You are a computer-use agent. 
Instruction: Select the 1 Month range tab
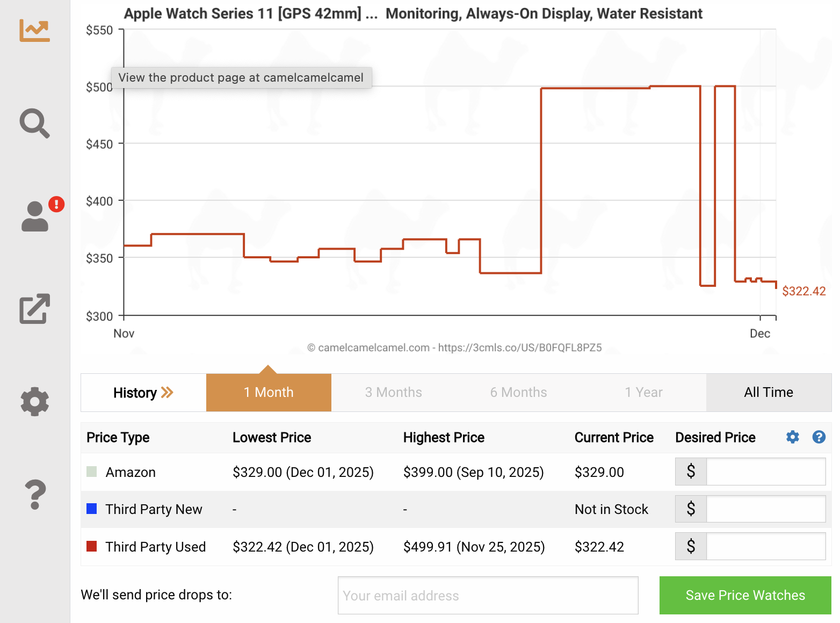coord(269,393)
